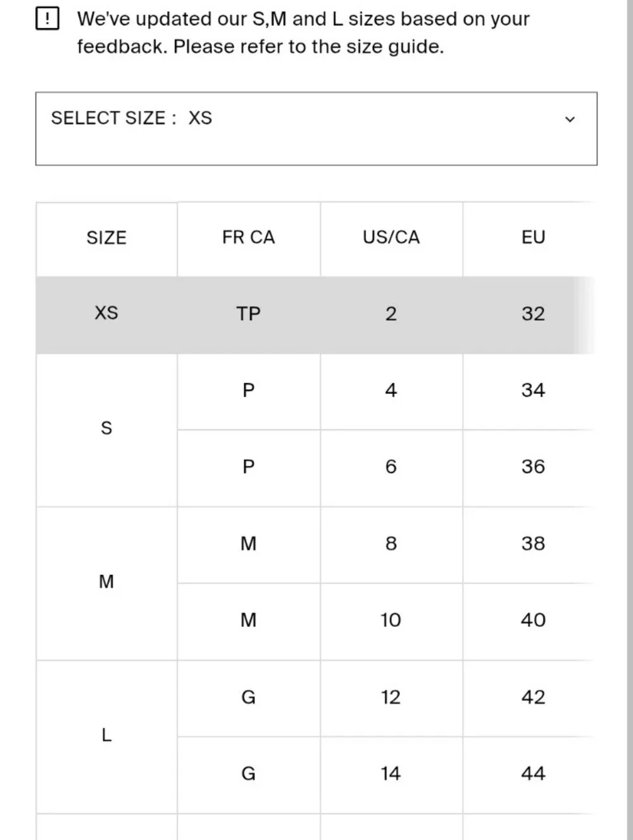This screenshot has width=633, height=840.
Task: Click the SIZE column header
Action: pos(106,238)
